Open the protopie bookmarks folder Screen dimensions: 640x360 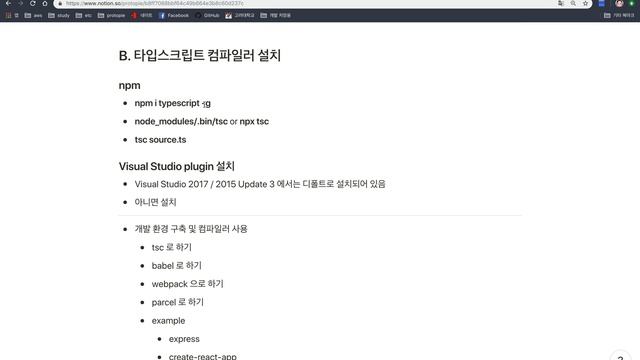[111, 16]
